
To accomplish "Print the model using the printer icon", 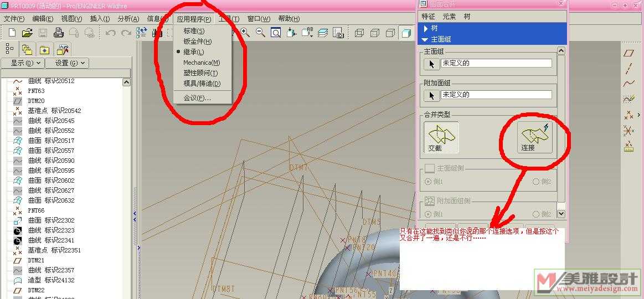I will (58, 33).
